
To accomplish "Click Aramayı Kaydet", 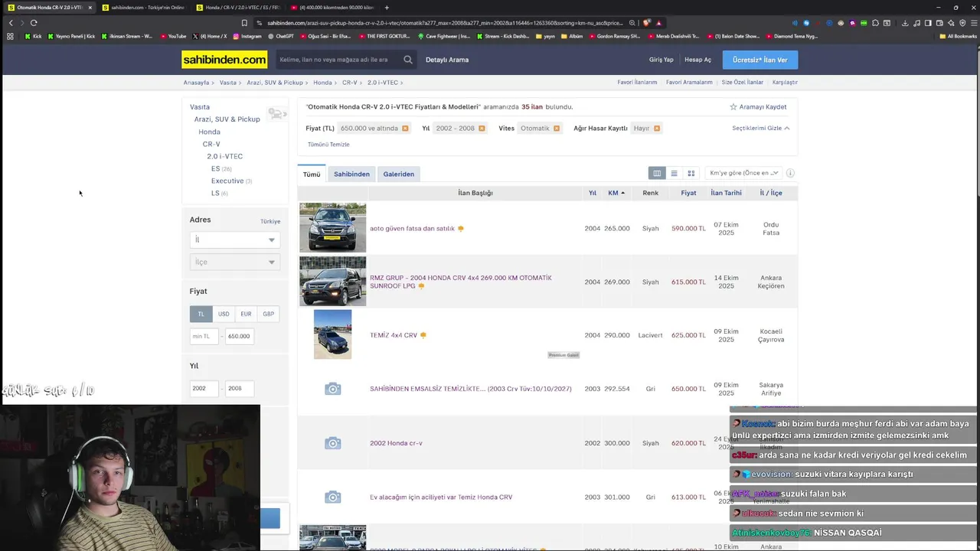I will tap(763, 107).
